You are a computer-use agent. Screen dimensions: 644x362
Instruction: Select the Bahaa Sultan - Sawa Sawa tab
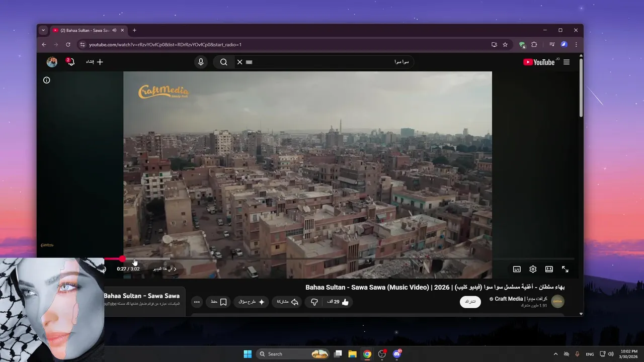pos(85,30)
